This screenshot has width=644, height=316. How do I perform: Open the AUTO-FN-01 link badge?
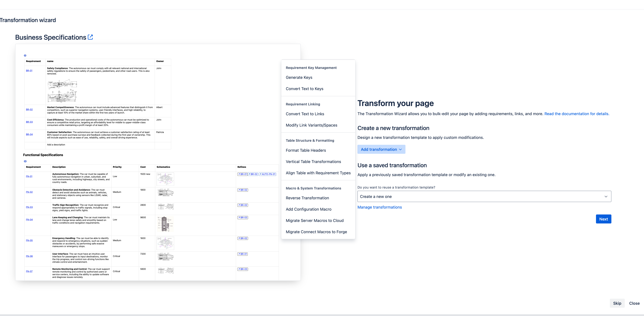click(x=268, y=174)
